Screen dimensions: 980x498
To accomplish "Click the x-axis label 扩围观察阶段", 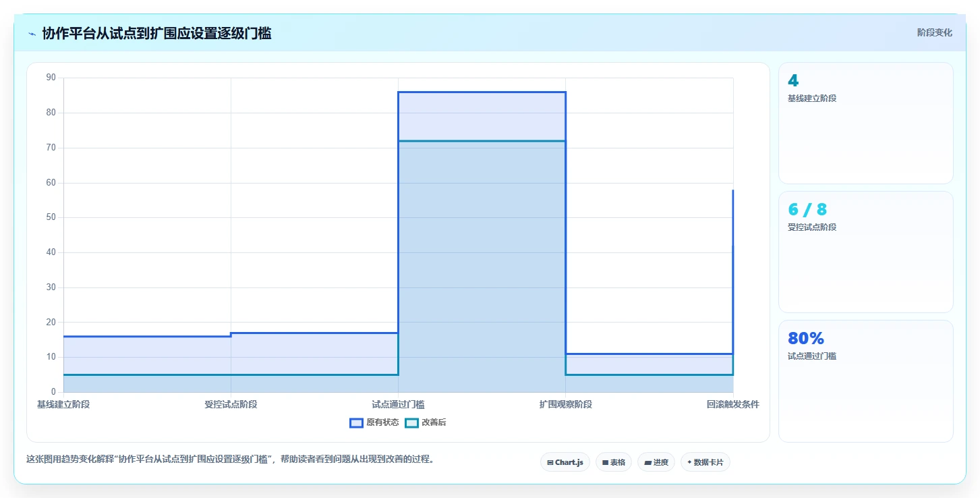I will 565,404.
